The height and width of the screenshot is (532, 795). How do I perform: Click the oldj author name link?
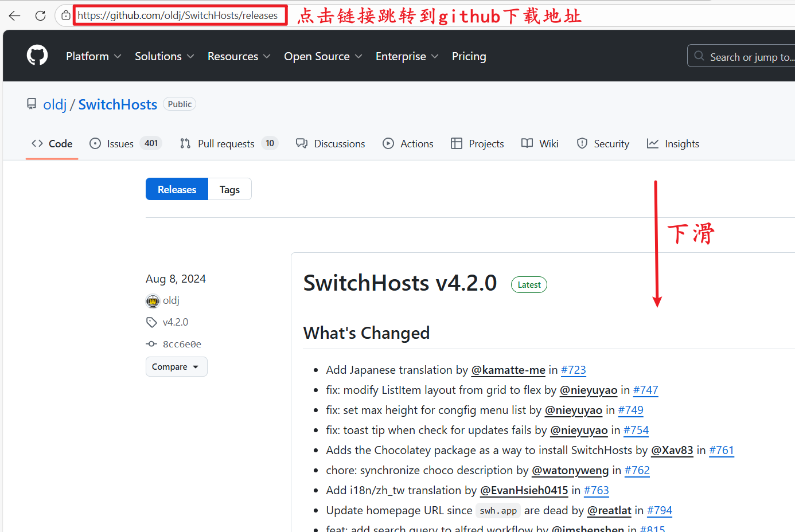pos(171,300)
